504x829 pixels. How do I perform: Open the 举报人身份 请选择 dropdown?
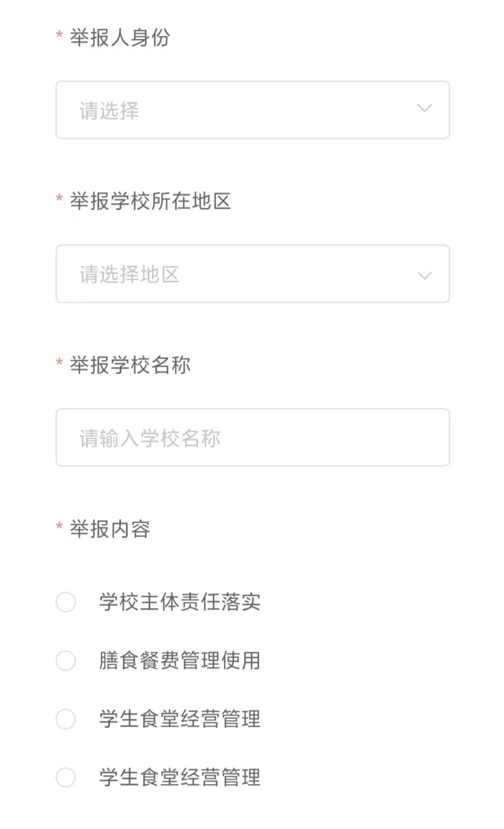252,110
